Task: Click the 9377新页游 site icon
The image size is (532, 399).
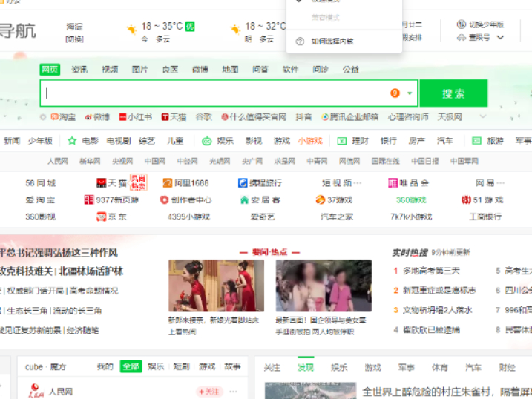Action: coord(89,199)
